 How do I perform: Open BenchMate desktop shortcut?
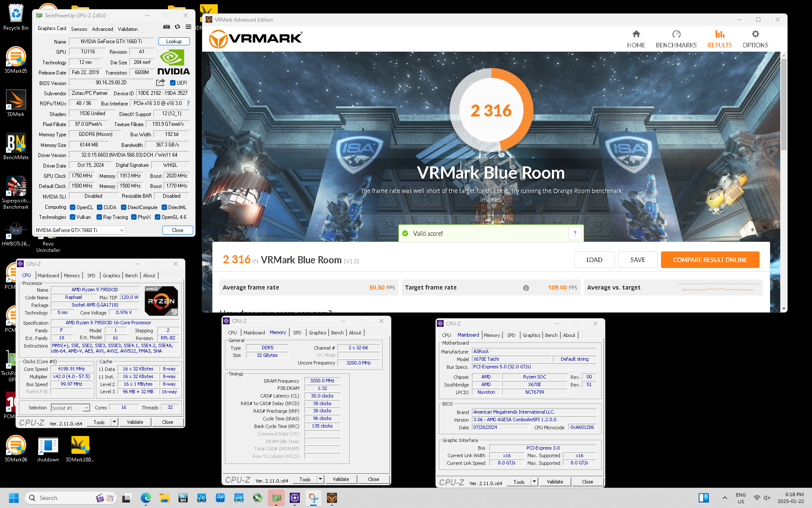(x=16, y=147)
